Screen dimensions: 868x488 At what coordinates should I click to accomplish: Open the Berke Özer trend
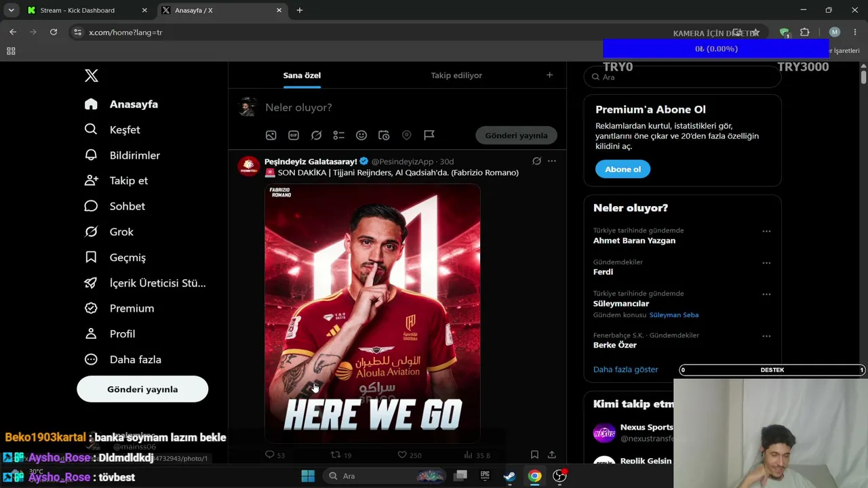pos(614,345)
